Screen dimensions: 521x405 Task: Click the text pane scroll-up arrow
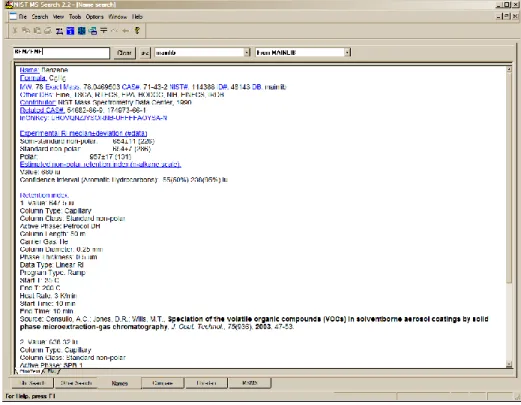tap(509, 69)
